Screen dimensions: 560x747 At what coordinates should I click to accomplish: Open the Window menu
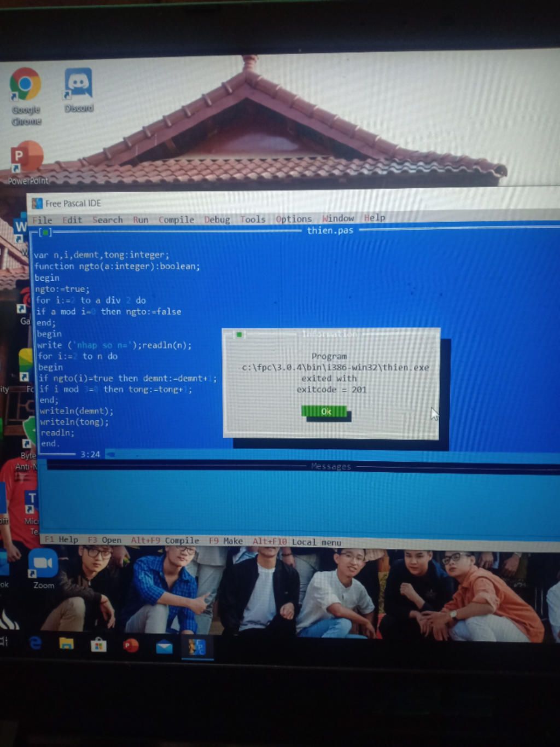(x=338, y=218)
